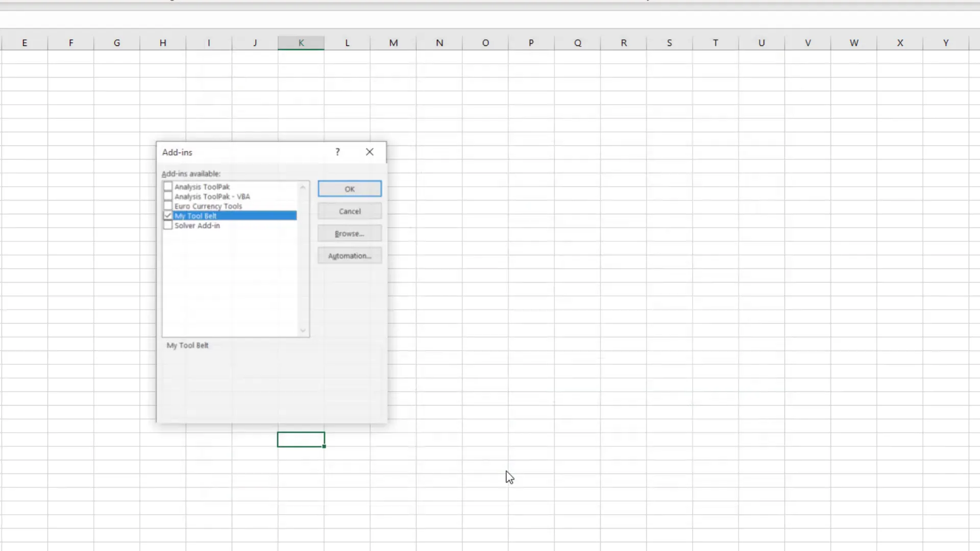Image resolution: width=980 pixels, height=551 pixels.
Task: Tick the Euro Currency Tools checkbox
Action: coord(168,206)
